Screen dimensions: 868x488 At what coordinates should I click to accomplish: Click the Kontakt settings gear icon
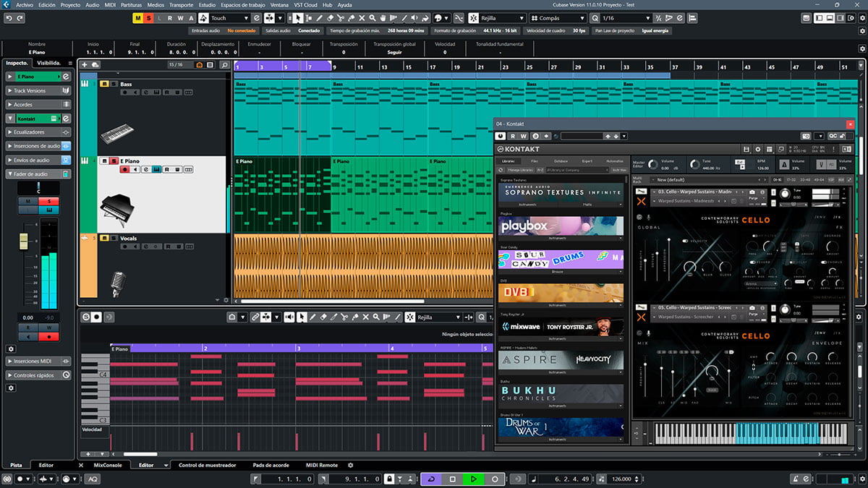click(x=758, y=149)
